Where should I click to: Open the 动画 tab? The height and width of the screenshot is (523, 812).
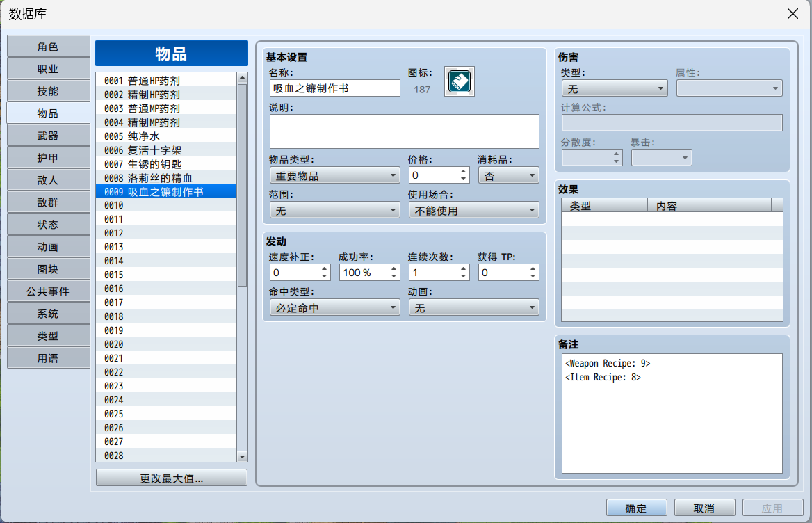(x=48, y=247)
